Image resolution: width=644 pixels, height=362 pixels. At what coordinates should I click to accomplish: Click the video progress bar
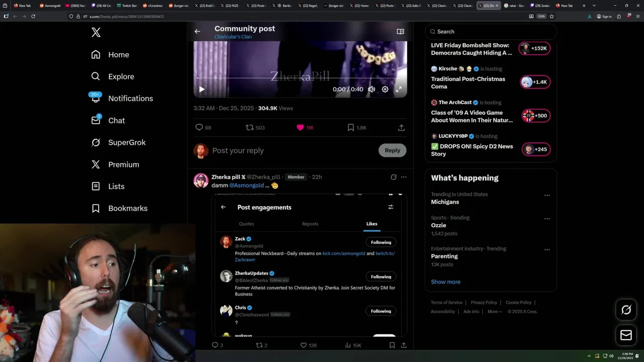pyautogui.click(x=300, y=78)
